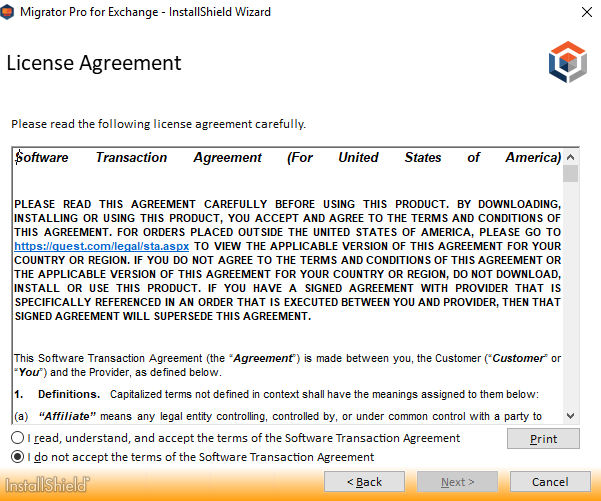Click the Quest cube logo
The width and height of the screenshot is (601, 501).
coord(568,62)
